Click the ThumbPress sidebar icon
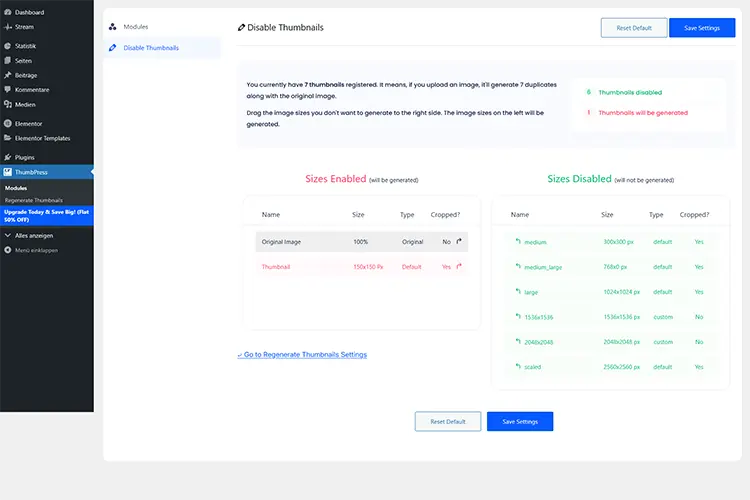Image resolution: width=750 pixels, height=500 pixels. (8, 172)
